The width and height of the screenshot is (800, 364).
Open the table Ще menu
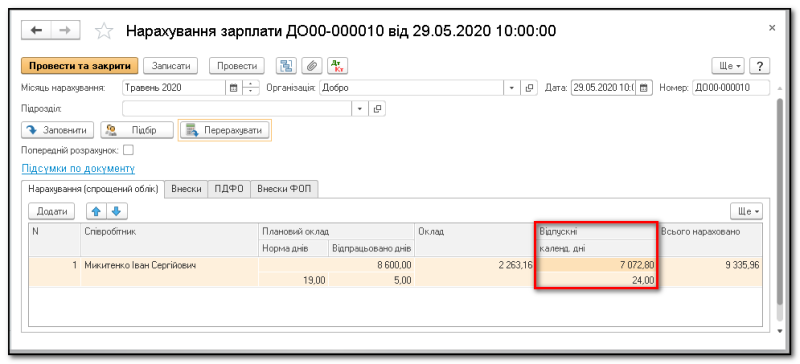[746, 211]
